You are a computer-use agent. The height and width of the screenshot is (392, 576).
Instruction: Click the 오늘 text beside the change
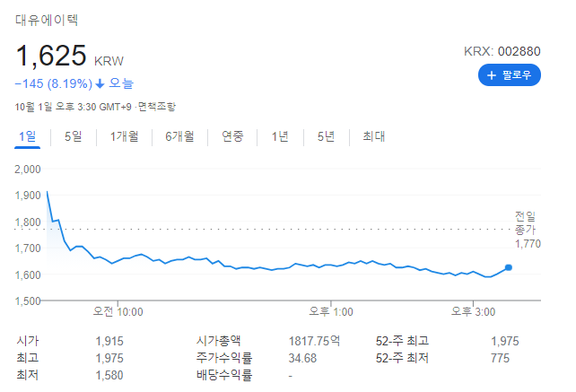click(121, 83)
